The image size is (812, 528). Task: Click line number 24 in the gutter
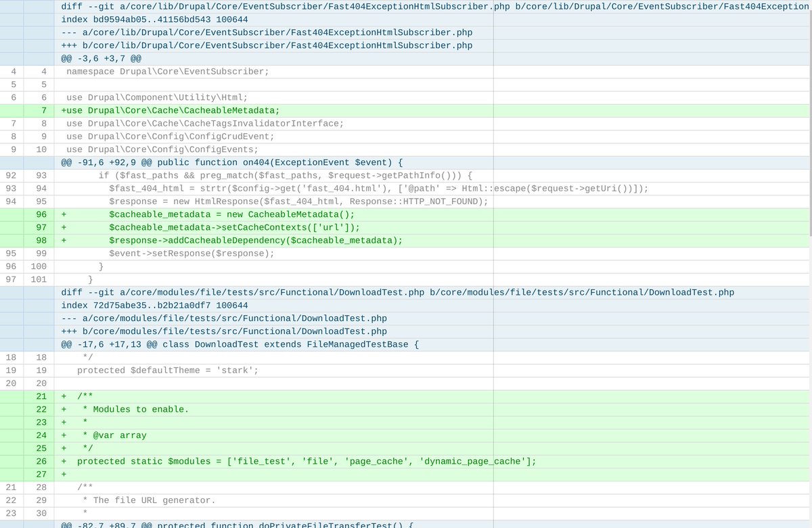(41, 435)
